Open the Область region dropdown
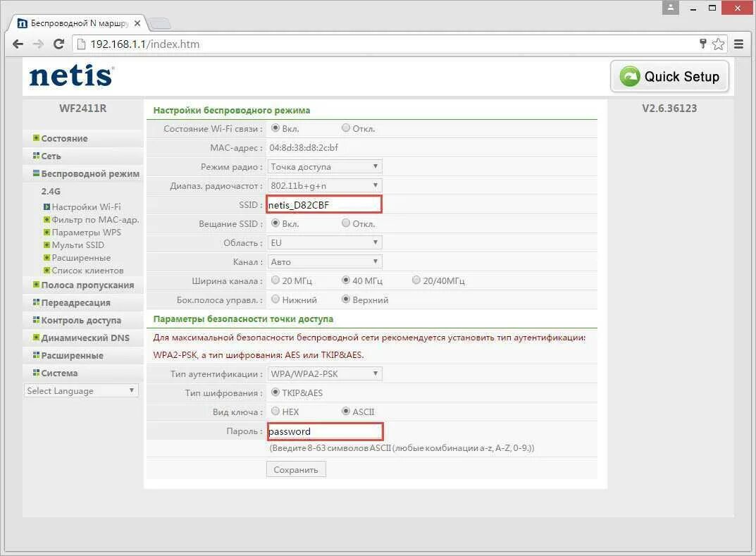This screenshot has width=756, height=556. click(x=325, y=242)
